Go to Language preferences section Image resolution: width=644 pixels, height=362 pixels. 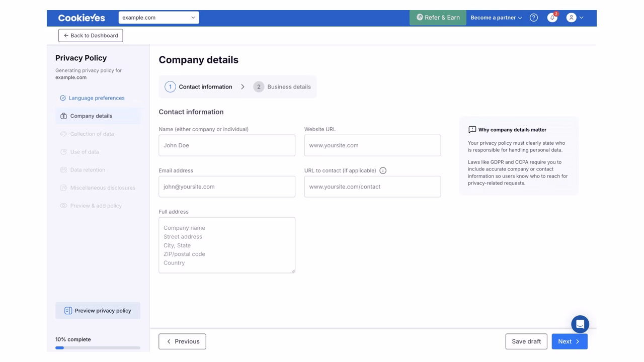pos(98,98)
